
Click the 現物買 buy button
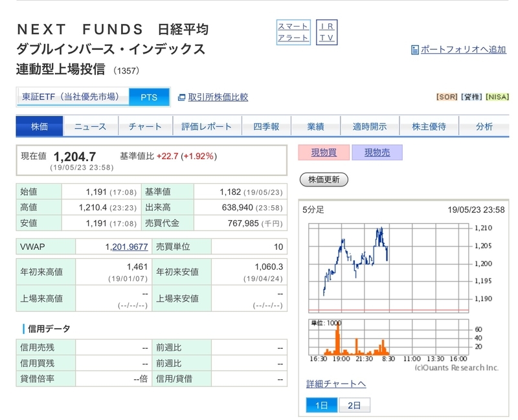point(324,152)
